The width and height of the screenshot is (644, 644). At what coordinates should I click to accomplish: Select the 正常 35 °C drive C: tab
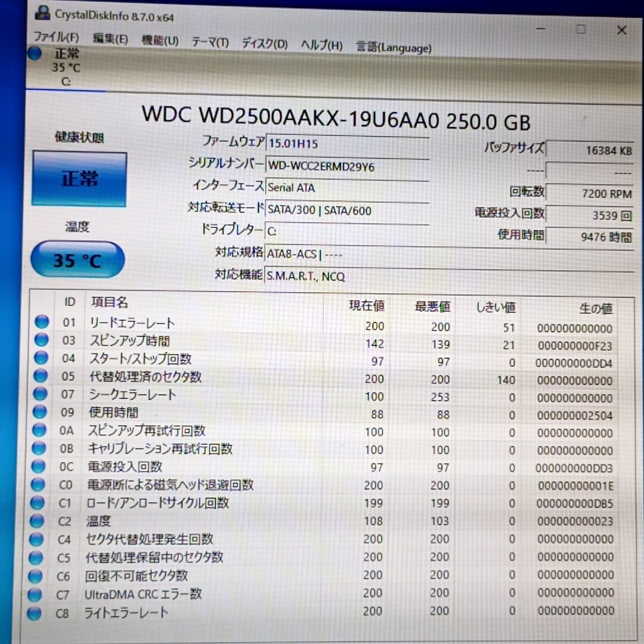pyautogui.click(x=66, y=67)
